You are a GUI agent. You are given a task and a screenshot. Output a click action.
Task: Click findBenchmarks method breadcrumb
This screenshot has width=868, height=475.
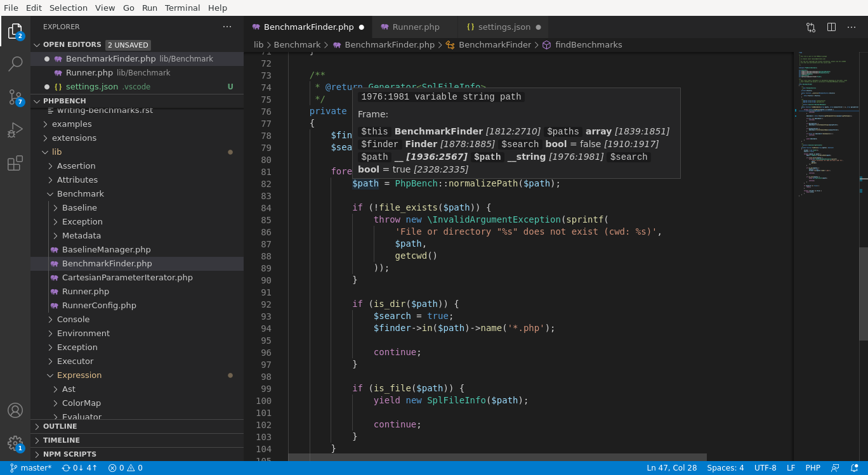[x=582, y=45]
